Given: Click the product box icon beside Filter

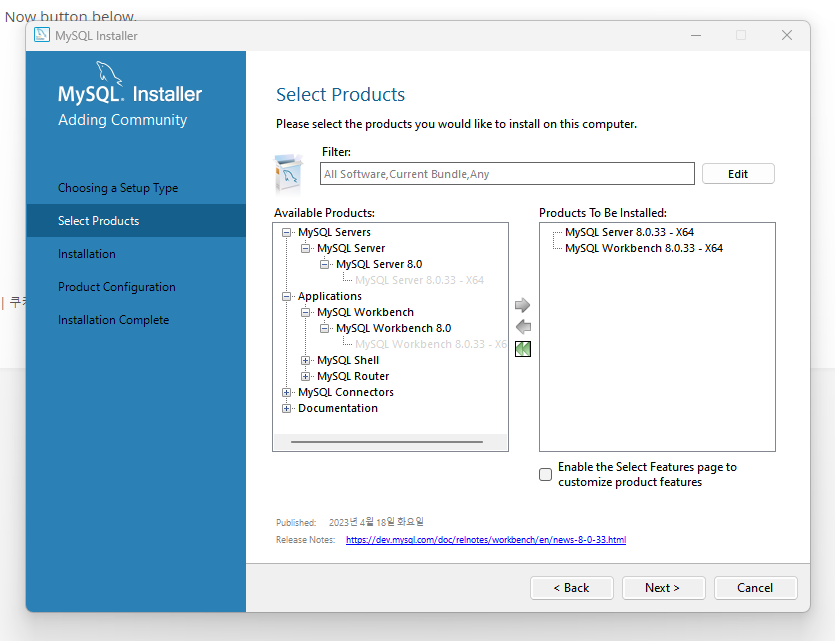Looking at the screenshot, I should tap(289, 174).
